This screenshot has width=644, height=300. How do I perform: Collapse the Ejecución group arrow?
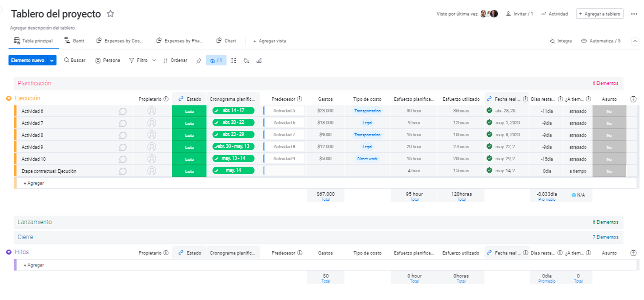pos(9,99)
